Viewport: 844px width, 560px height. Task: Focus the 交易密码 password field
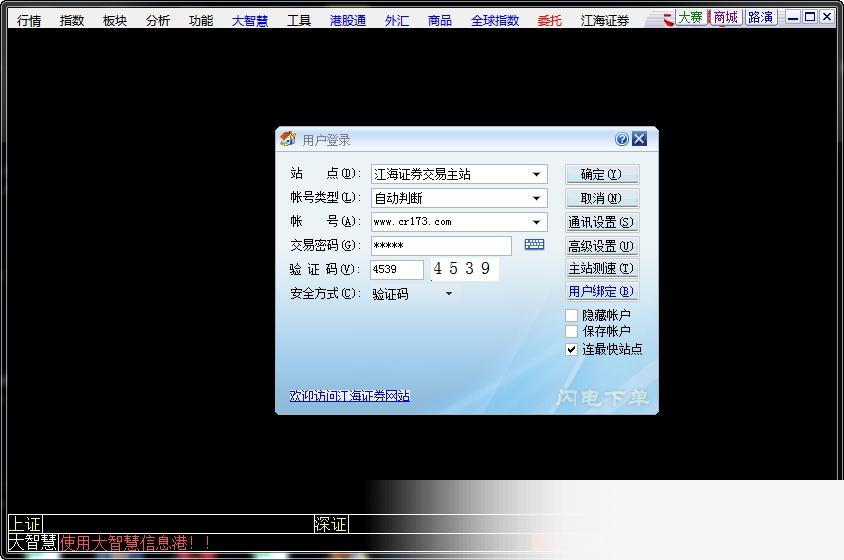coord(441,246)
